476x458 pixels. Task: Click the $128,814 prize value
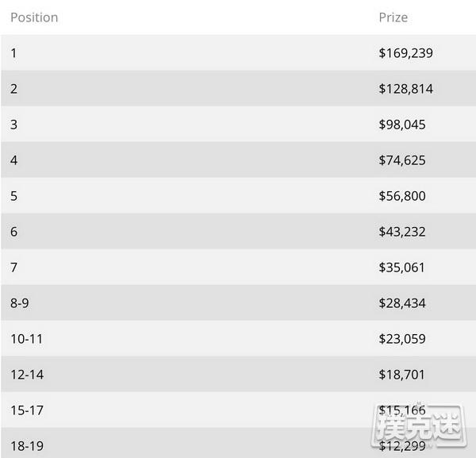pyautogui.click(x=405, y=89)
